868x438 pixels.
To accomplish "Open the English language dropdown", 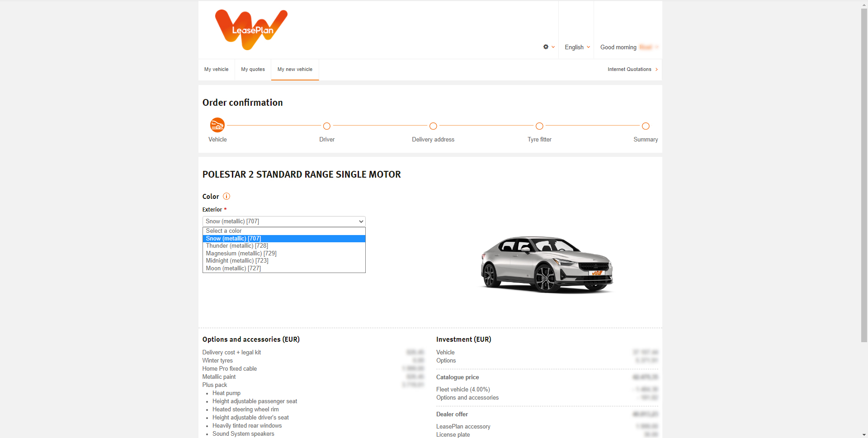I will pos(577,47).
